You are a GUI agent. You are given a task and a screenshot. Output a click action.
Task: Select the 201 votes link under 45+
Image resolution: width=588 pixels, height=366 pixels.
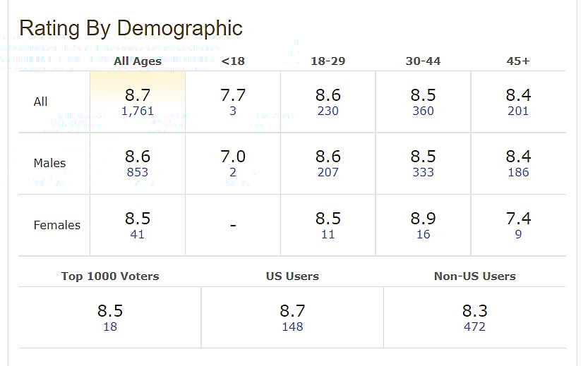click(x=518, y=111)
